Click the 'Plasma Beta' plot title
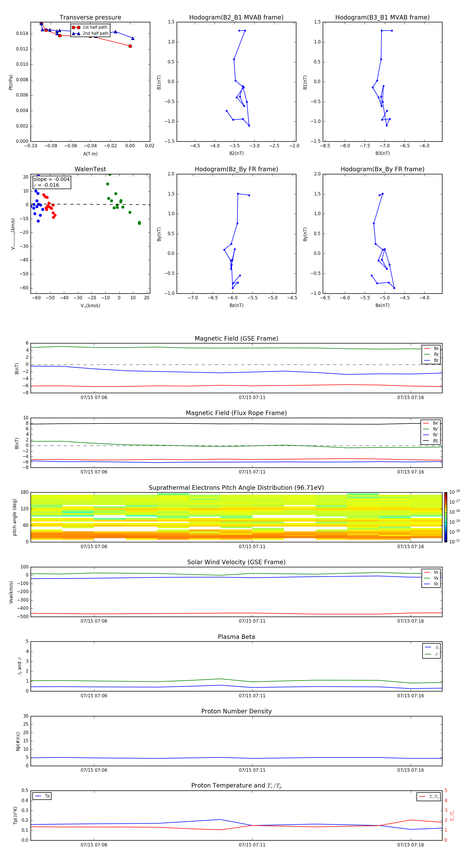The image size is (473, 868). point(236,637)
